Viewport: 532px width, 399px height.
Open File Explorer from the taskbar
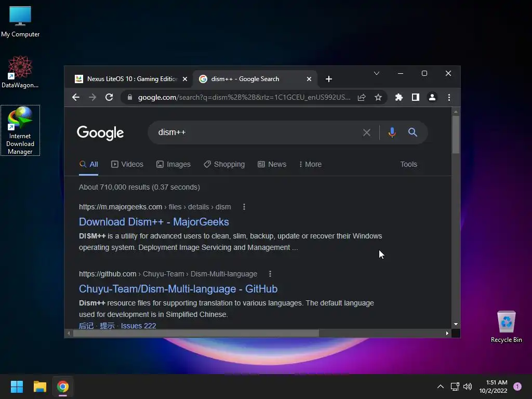[x=39, y=387]
